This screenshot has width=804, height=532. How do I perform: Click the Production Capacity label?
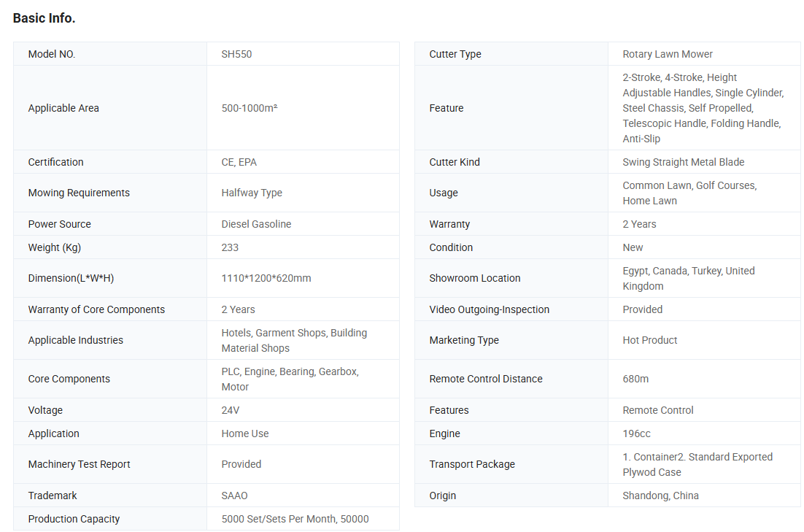point(74,519)
